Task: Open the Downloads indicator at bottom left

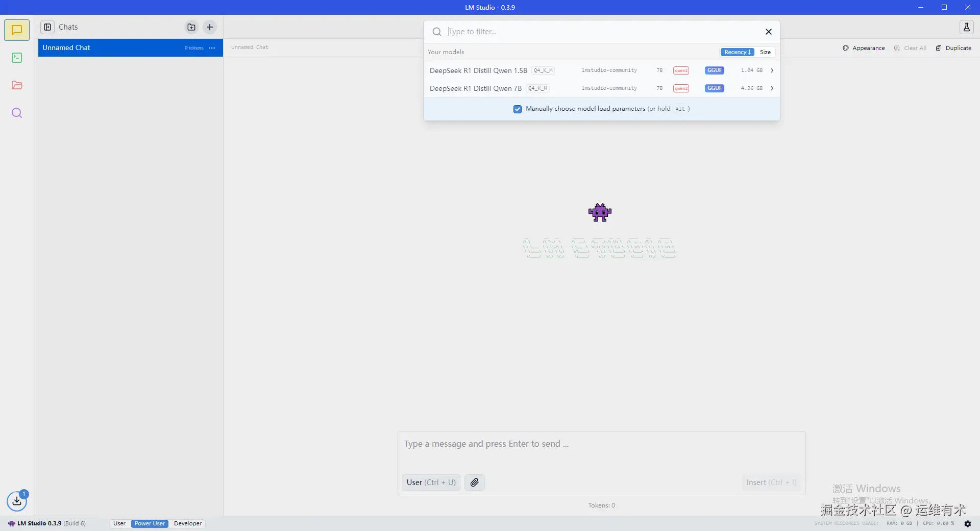Action: click(17, 501)
